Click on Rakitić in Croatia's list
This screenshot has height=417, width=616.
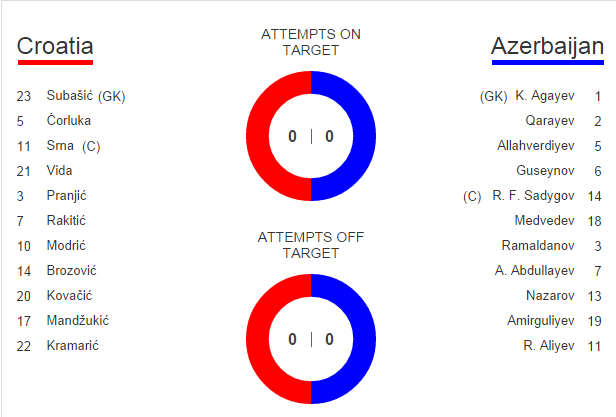tap(66, 221)
